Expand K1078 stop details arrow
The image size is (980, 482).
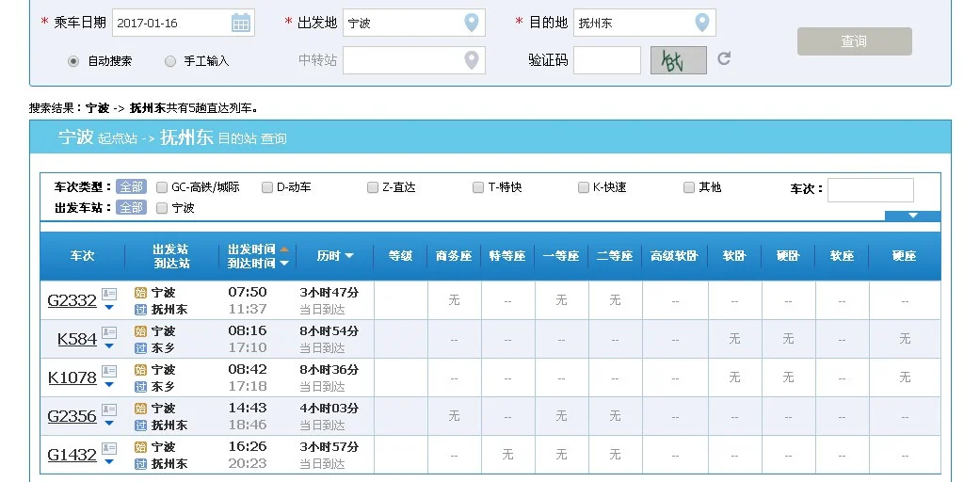click(109, 384)
